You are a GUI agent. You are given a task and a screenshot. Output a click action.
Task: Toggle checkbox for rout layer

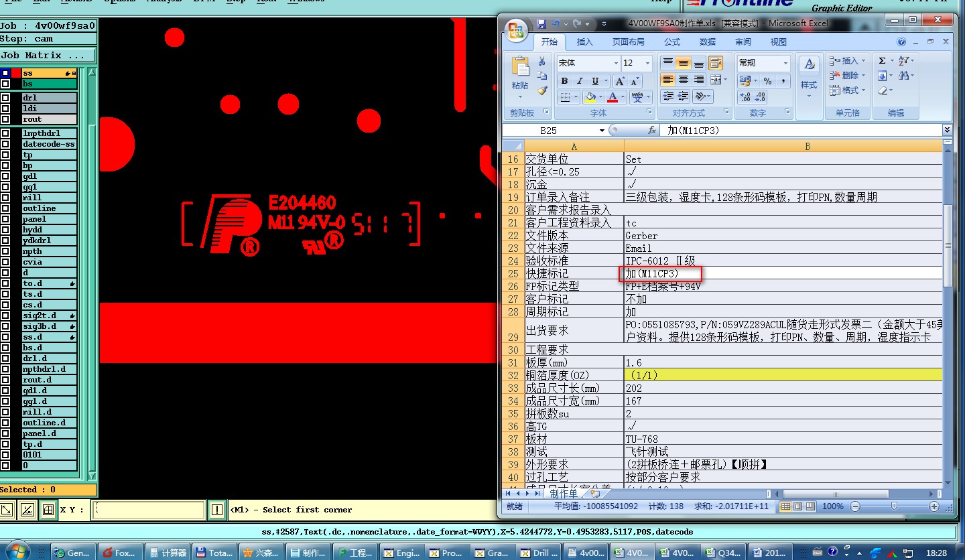5,119
